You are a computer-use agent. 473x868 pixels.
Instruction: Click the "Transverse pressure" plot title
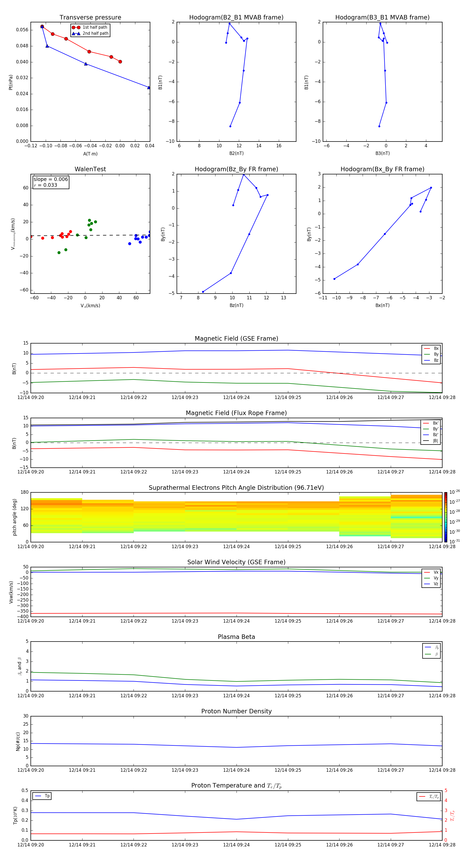(90, 18)
